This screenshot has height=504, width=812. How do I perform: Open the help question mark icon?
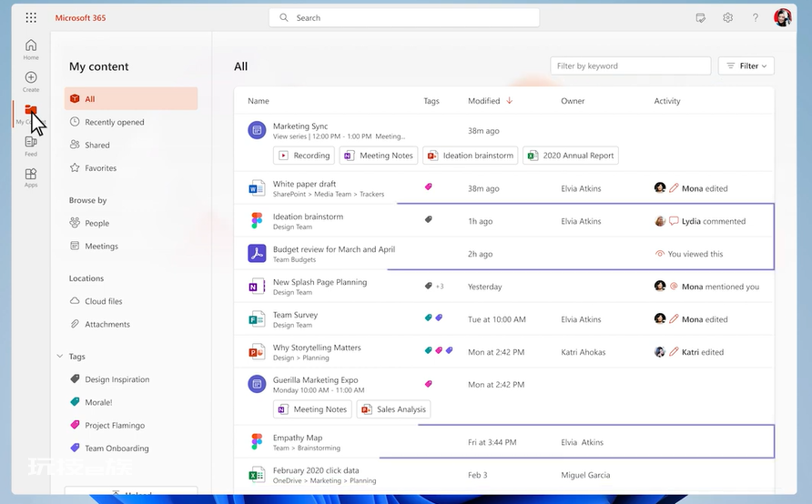coord(756,17)
